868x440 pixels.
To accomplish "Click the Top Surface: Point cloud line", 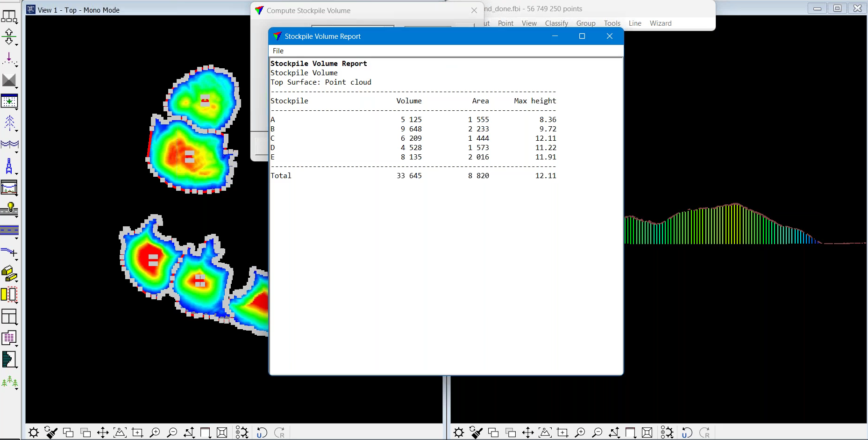I will pyautogui.click(x=321, y=82).
